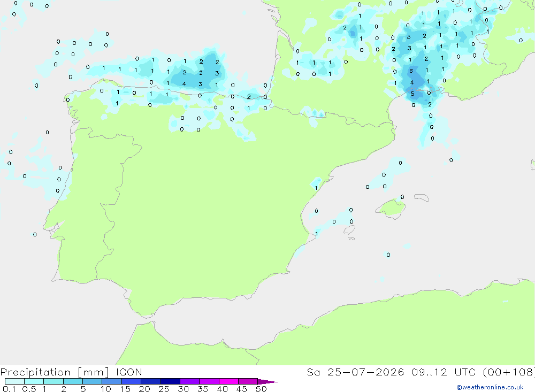Click the legend label '25'
The image size is (535, 392).
coord(164,389)
